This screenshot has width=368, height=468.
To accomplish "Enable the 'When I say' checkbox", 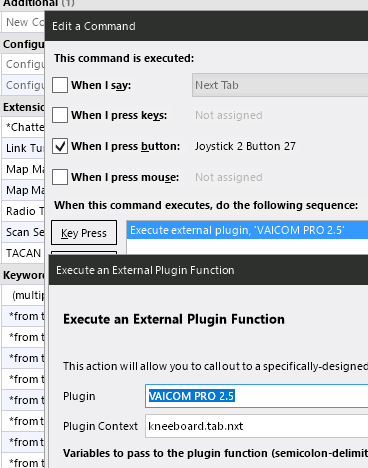I will click(60, 85).
